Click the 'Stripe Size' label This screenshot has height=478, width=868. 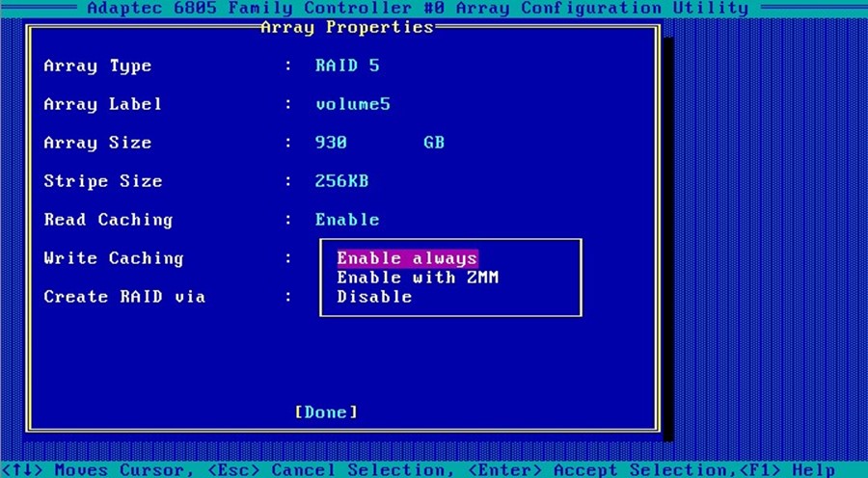(x=102, y=181)
